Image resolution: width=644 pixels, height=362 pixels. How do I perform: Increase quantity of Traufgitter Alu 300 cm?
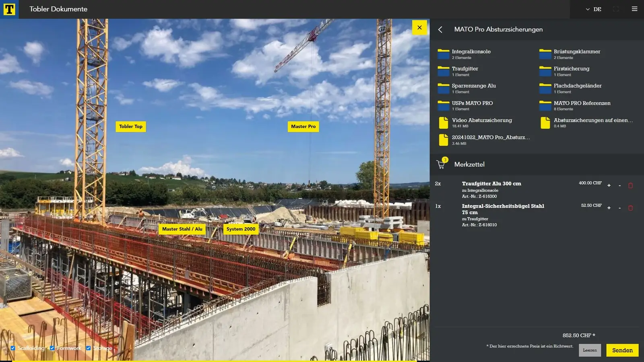[609, 185]
